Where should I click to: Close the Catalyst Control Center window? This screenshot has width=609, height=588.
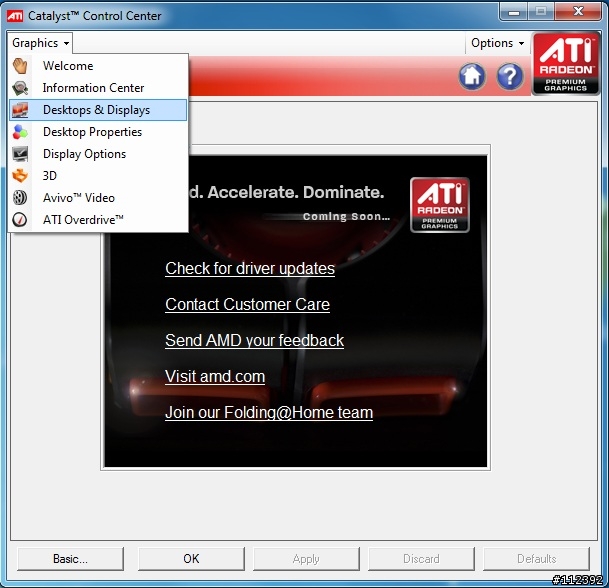[x=578, y=12]
